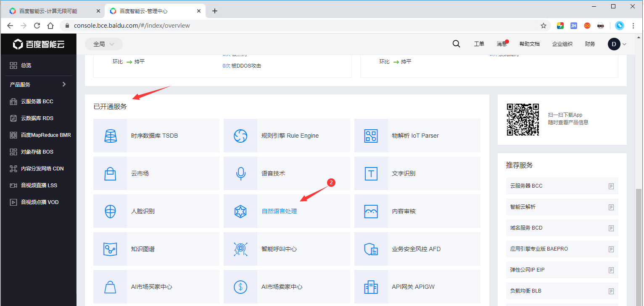Click the API网关 APIGW building icon
The image size is (644, 306).
[x=371, y=286]
